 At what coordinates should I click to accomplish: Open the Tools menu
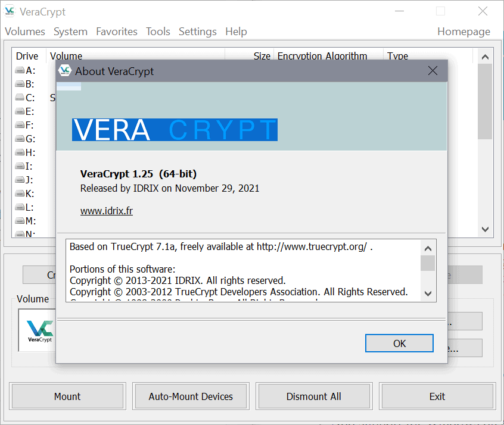pos(158,32)
